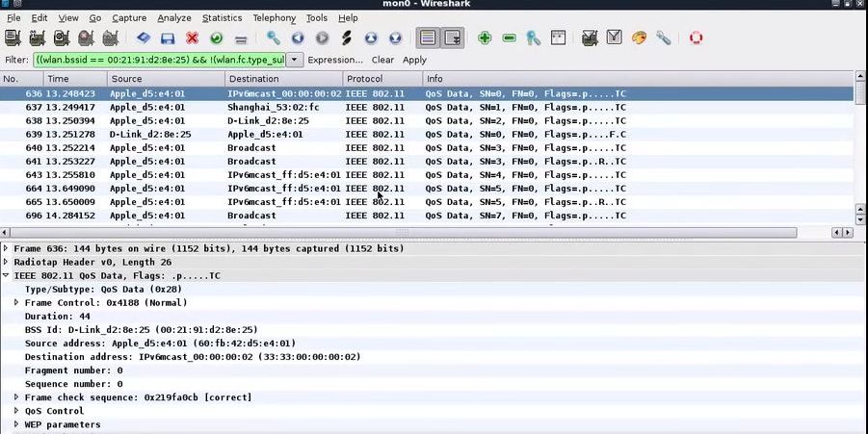Print packets using printer icon
This screenshot has height=434, width=868.
coord(241,38)
